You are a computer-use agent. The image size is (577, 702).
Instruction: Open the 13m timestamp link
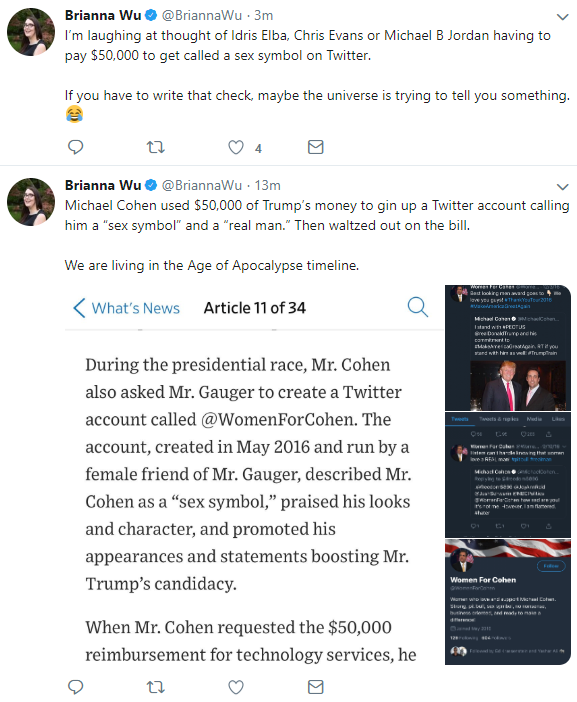click(268, 185)
